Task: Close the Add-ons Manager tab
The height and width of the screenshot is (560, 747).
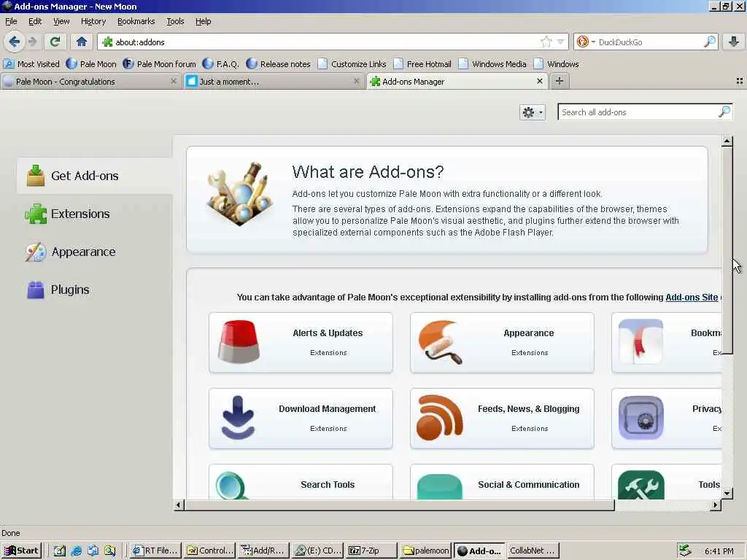Action: point(539,82)
